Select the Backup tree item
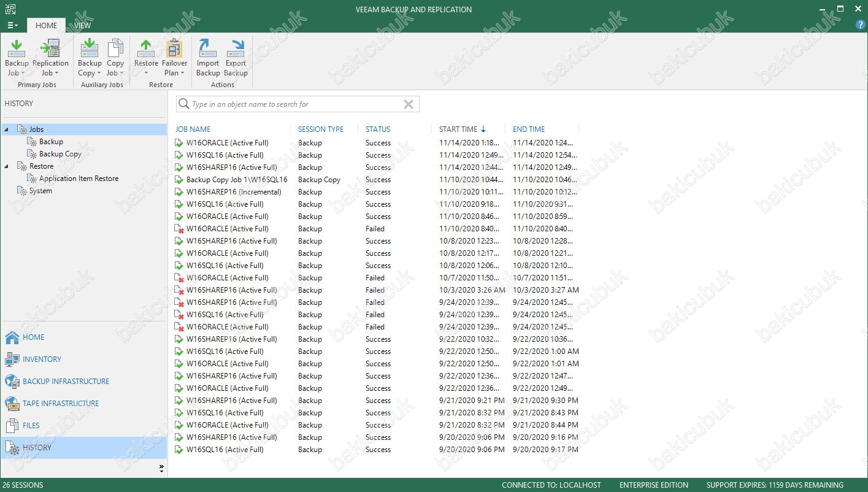The image size is (868, 492). click(51, 142)
